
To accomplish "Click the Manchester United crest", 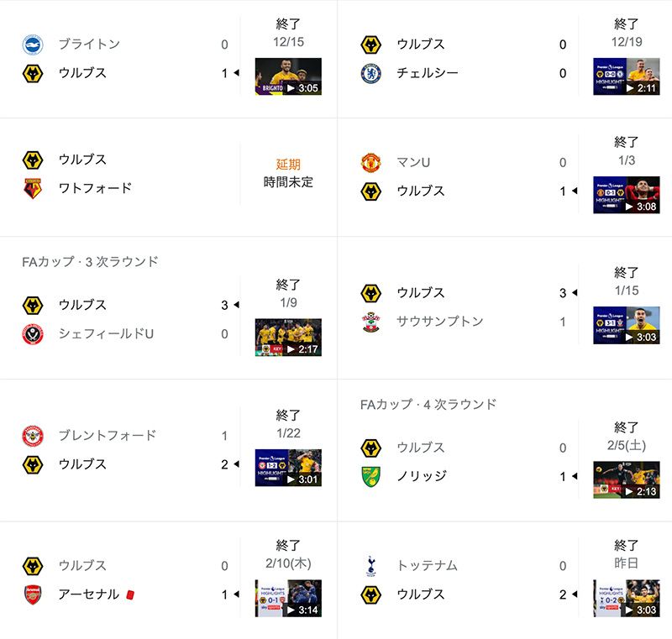I will [370, 162].
